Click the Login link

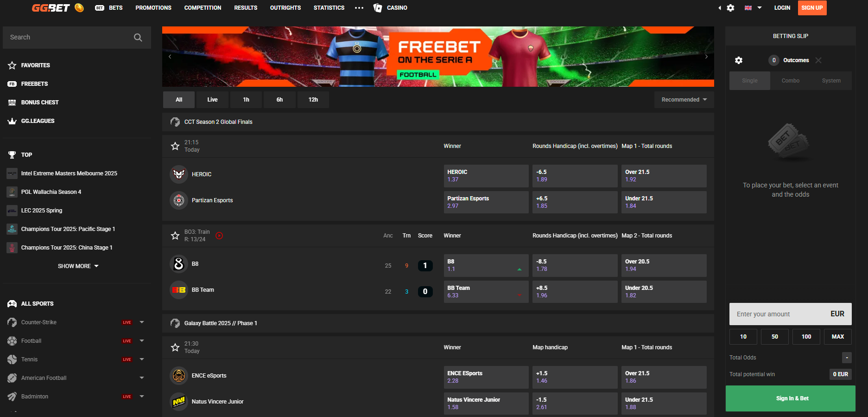(782, 8)
